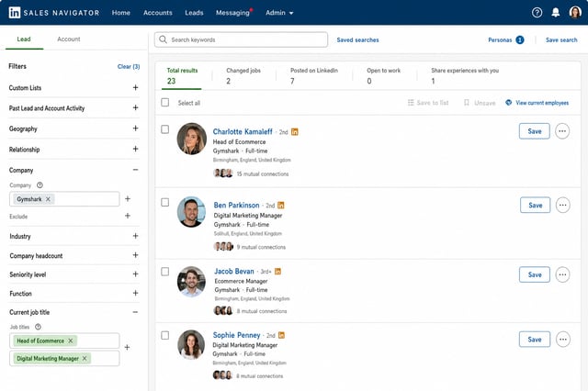Screen dimensions: 588x391
Task: Clear all three filters
Action: click(129, 66)
